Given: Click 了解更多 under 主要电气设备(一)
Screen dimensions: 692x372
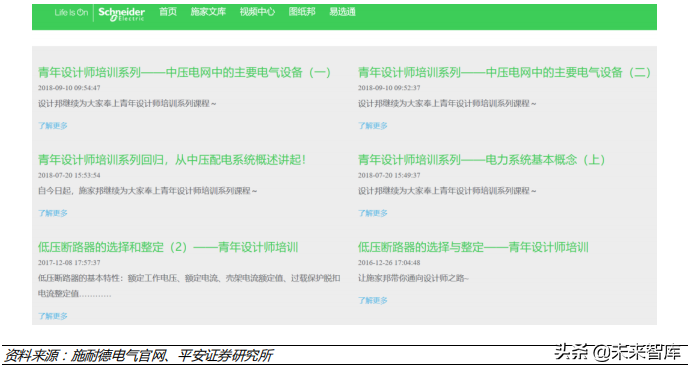Looking at the screenshot, I should point(53,126).
